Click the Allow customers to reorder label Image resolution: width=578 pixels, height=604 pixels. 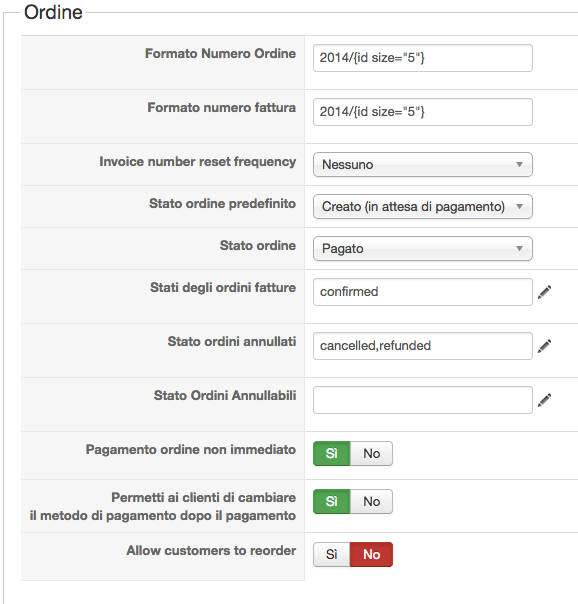(211, 550)
